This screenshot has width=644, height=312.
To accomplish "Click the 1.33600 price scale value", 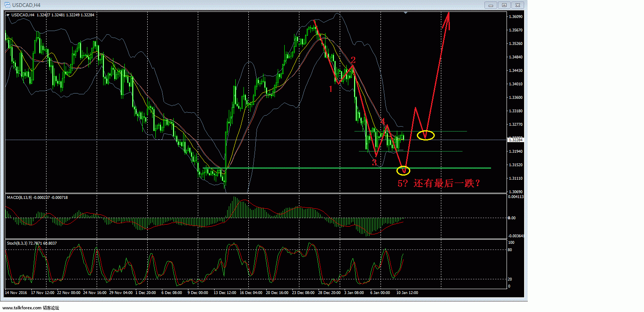I will (x=516, y=98).
